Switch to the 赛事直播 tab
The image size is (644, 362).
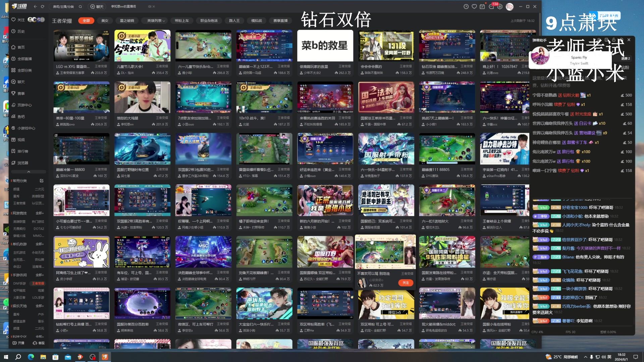[x=280, y=20]
